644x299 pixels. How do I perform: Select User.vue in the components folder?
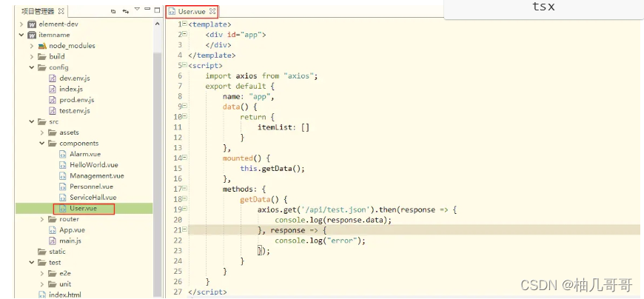pos(84,209)
